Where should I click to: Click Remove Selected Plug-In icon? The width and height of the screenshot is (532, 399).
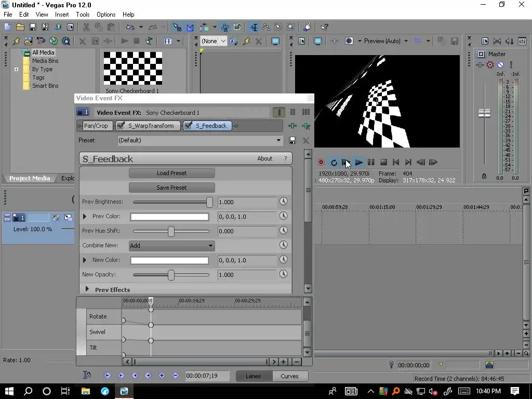(x=305, y=126)
